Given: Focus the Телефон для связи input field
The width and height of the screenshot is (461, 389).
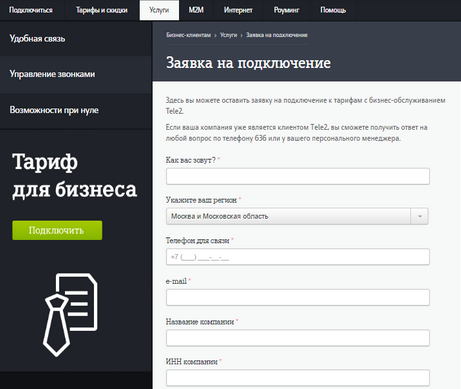Looking at the screenshot, I should tap(298, 257).
